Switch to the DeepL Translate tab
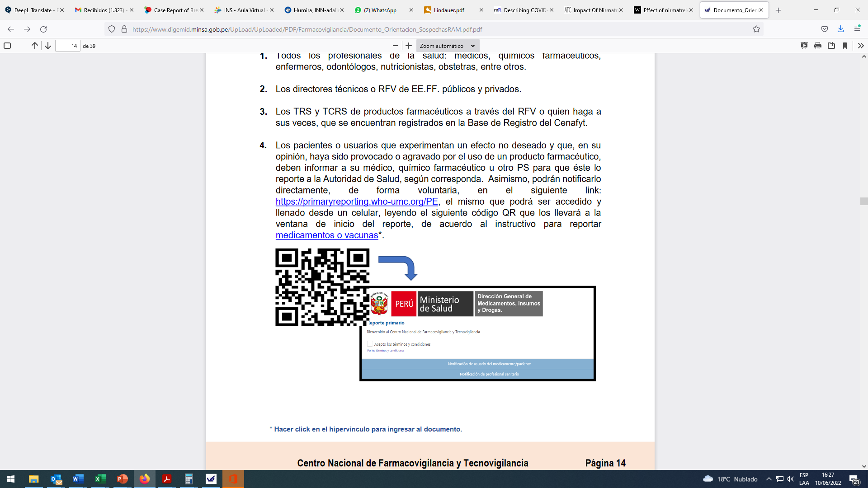This screenshot has width=868, height=488. 34,10
